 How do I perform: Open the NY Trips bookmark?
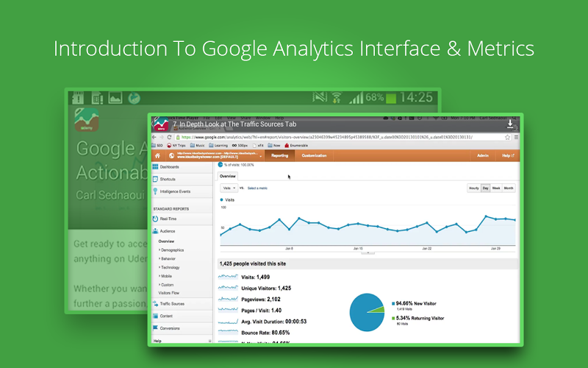(176, 145)
